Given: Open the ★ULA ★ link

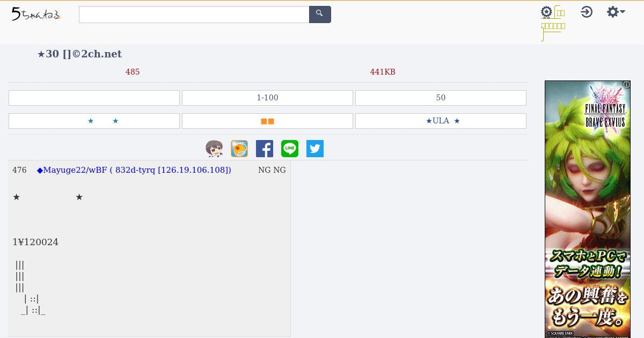Looking at the screenshot, I should [x=441, y=121].
